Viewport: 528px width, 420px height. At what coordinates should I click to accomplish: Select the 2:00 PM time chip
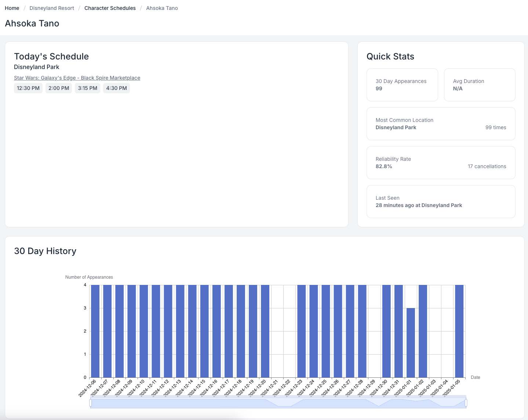point(59,88)
